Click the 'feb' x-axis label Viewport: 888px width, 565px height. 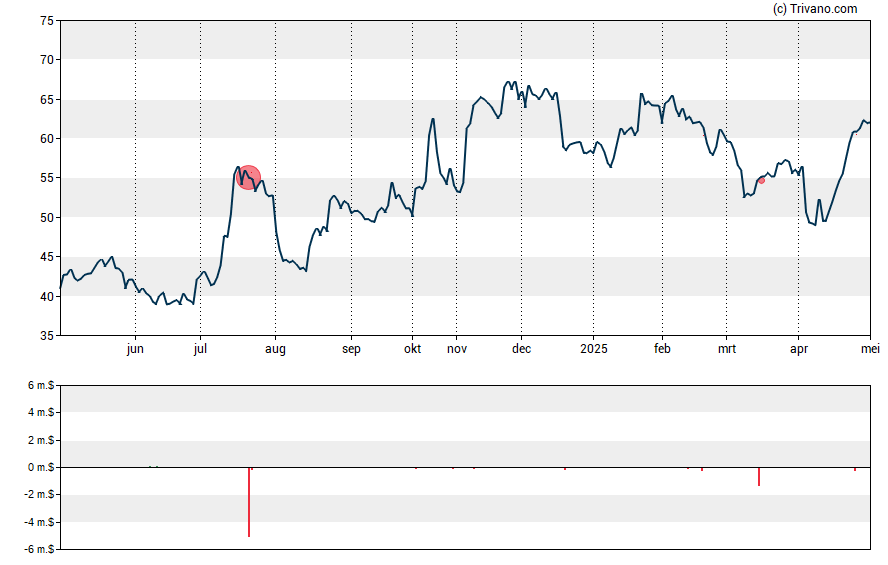coord(662,349)
